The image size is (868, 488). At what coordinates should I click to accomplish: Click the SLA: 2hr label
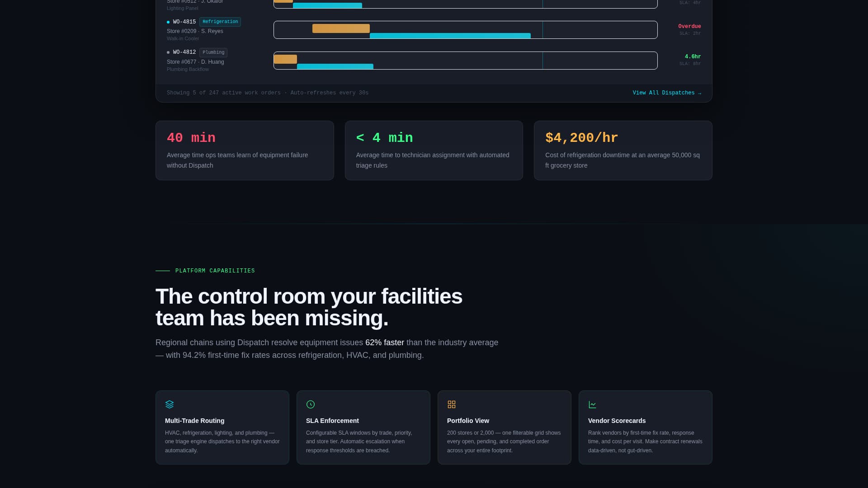pyautogui.click(x=690, y=33)
